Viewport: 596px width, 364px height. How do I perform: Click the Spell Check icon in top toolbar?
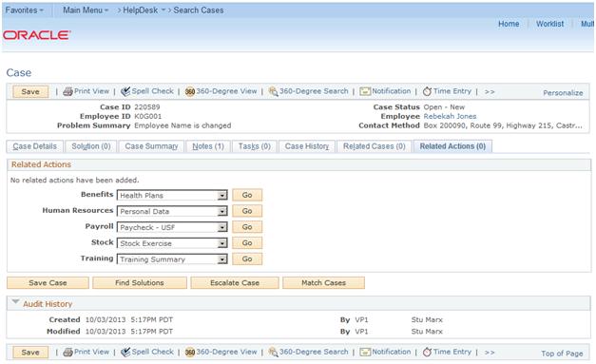pyautogui.click(x=125, y=91)
